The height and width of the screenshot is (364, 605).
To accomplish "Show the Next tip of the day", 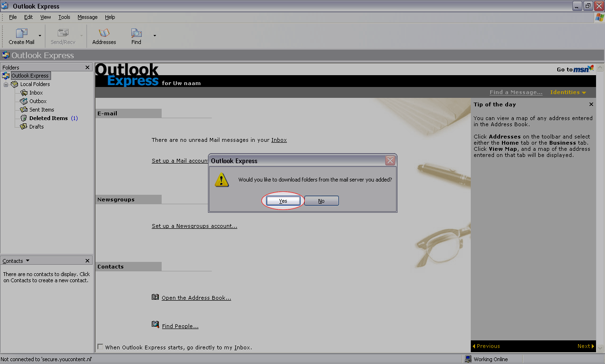I will pyautogui.click(x=585, y=346).
